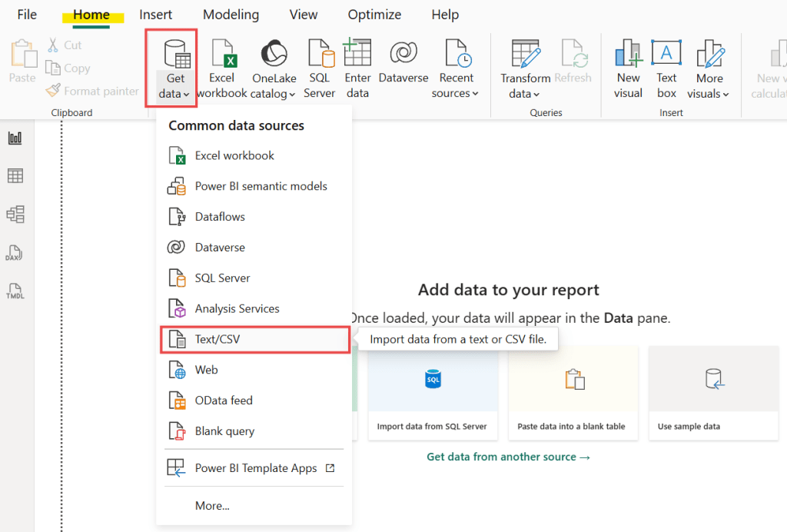Open the Modeling ribbon tab

point(231,15)
